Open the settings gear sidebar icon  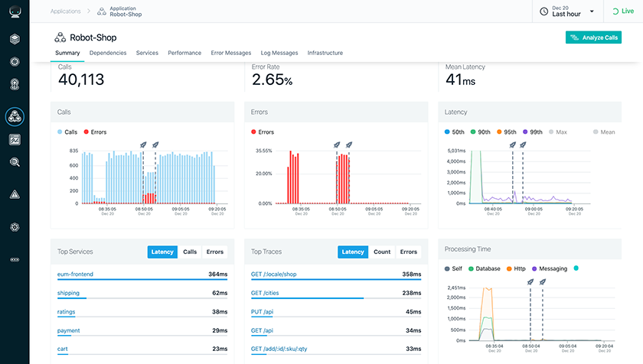click(15, 227)
